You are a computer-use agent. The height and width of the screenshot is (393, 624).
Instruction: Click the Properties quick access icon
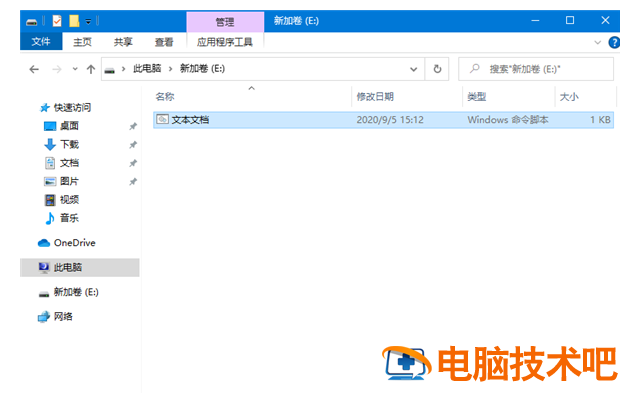point(57,21)
